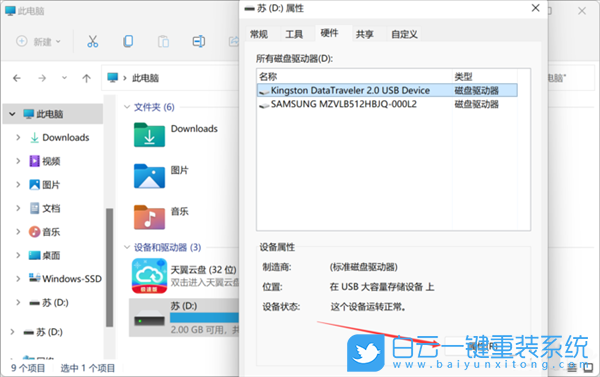Switch to the 自定义 tab in properties dialog
Viewport: 600px width, 377px height.
(404, 34)
